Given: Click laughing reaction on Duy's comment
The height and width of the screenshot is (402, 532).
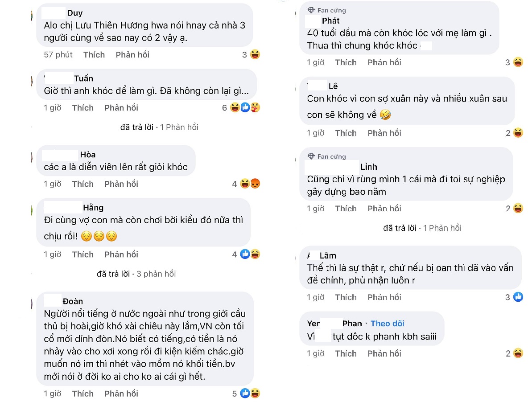Looking at the screenshot, I should pos(255,55).
